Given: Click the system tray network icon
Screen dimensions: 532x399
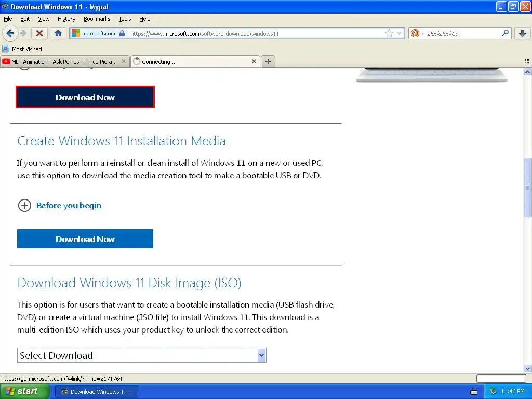Looking at the screenshot, I should click(x=493, y=392).
